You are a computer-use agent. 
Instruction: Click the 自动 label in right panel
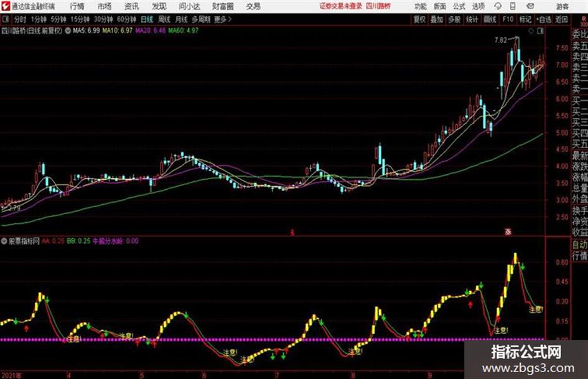point(580,245)
